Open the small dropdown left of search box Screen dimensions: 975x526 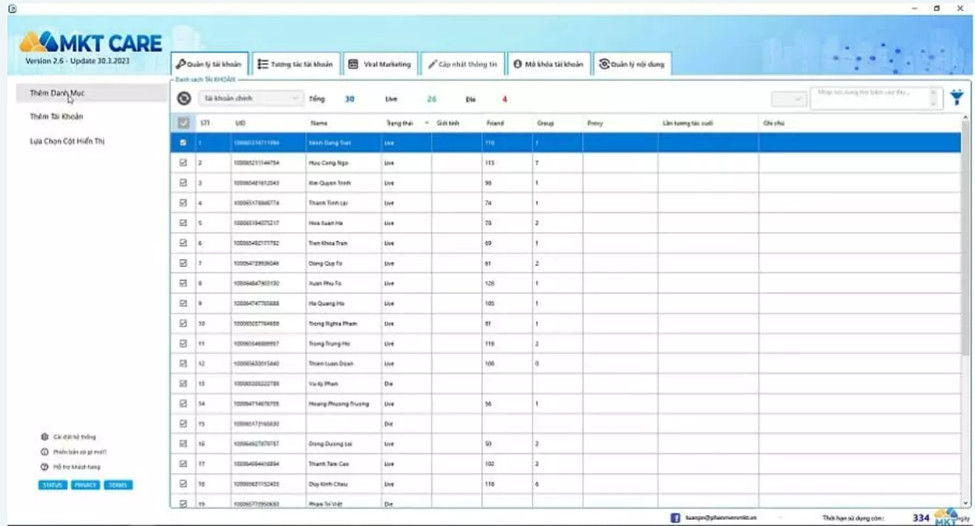[x=788, y=99]
